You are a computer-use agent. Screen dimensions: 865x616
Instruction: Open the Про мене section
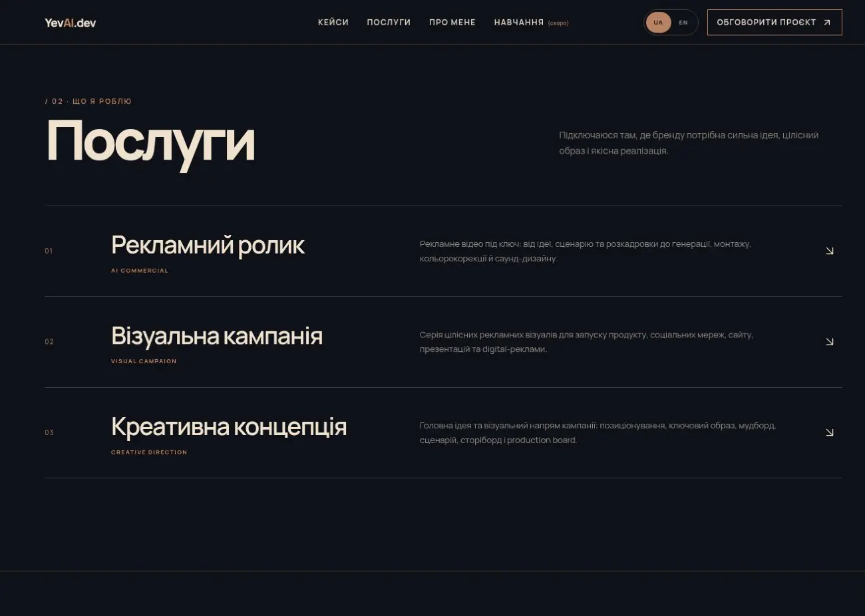[452, 23]
